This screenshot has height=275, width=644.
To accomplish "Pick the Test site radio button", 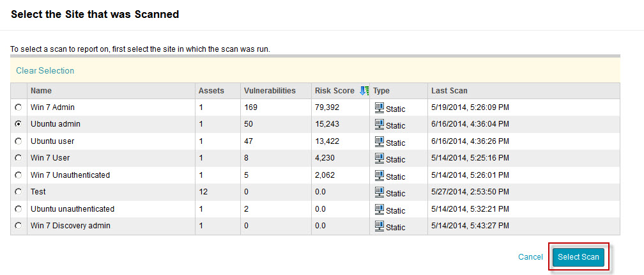I will (x=19, y=192).
